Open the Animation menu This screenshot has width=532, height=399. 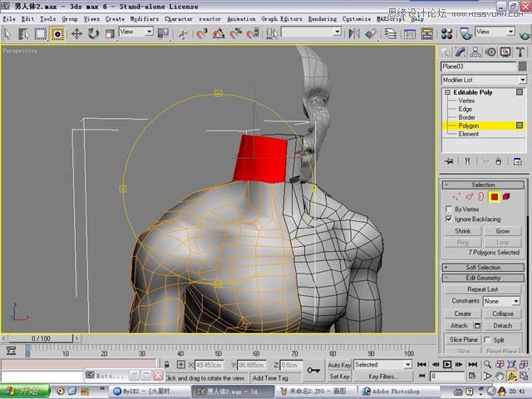coord(241,19)
